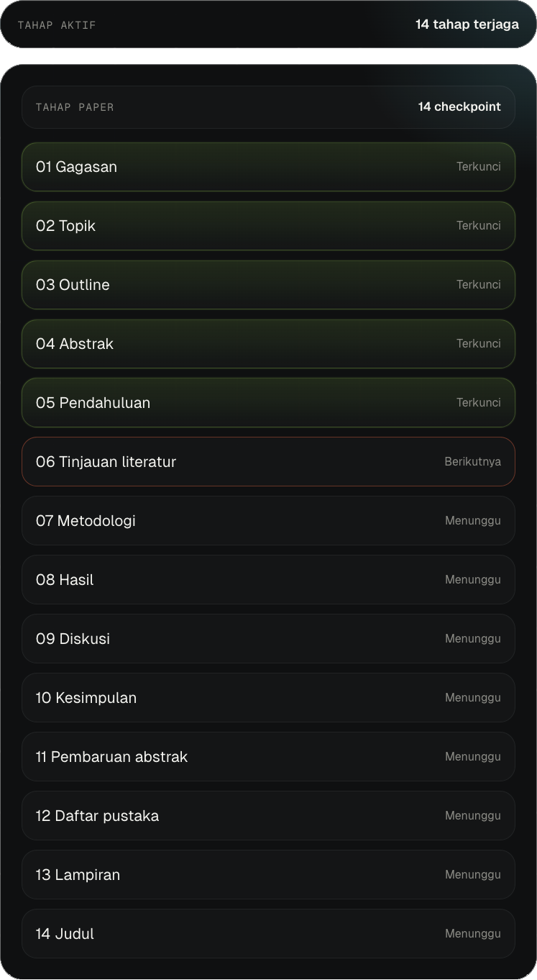Click the Berikutnya status label

pyautogui.click(x=472, y=462)
